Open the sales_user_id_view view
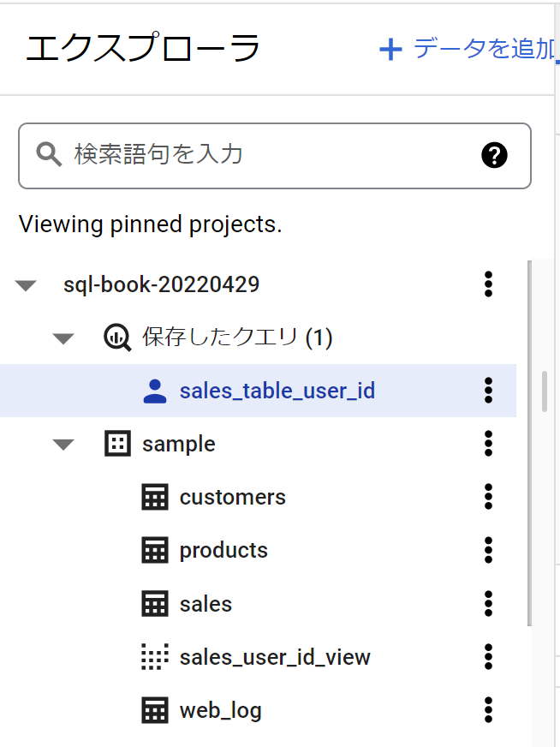Screen dimensions: 560x747 click(x=275, y=657)
